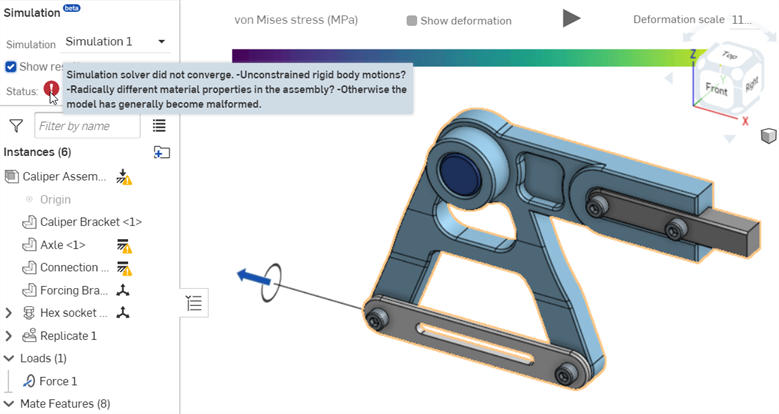
Task: Open the view cube display options icon
Action: [x=767, y=135]
